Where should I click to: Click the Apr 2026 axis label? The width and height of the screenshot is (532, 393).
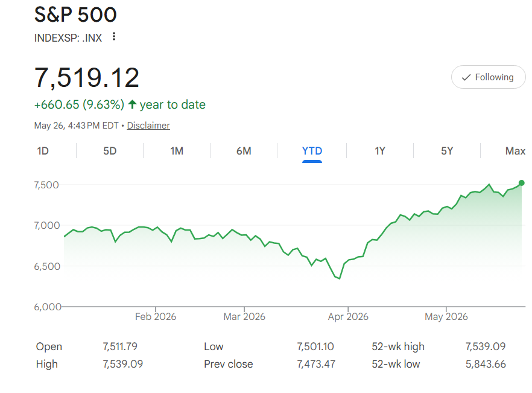click(348, 316)
